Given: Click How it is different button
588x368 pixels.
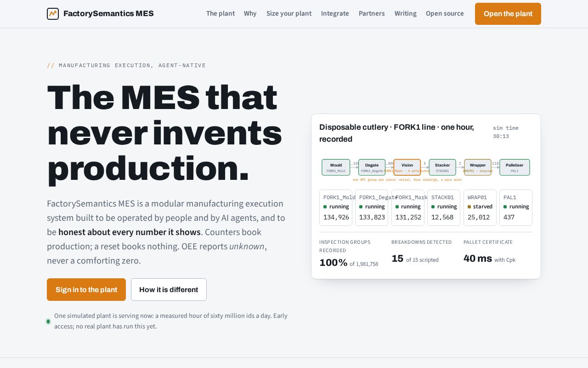Looking at the screenshot, I should [169, 290].
